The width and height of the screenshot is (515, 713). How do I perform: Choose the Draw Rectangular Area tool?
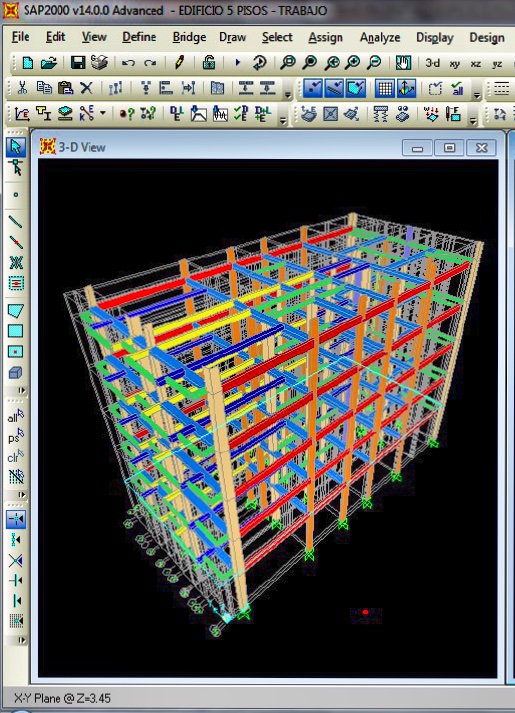click(x=15, y=331)
